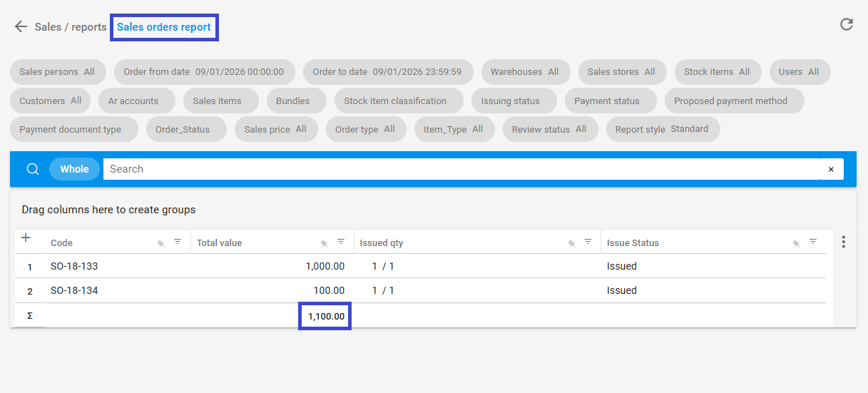Sort by the Code column header
Viewport: 868px width, 393px height.
click(x=62, y=243)
